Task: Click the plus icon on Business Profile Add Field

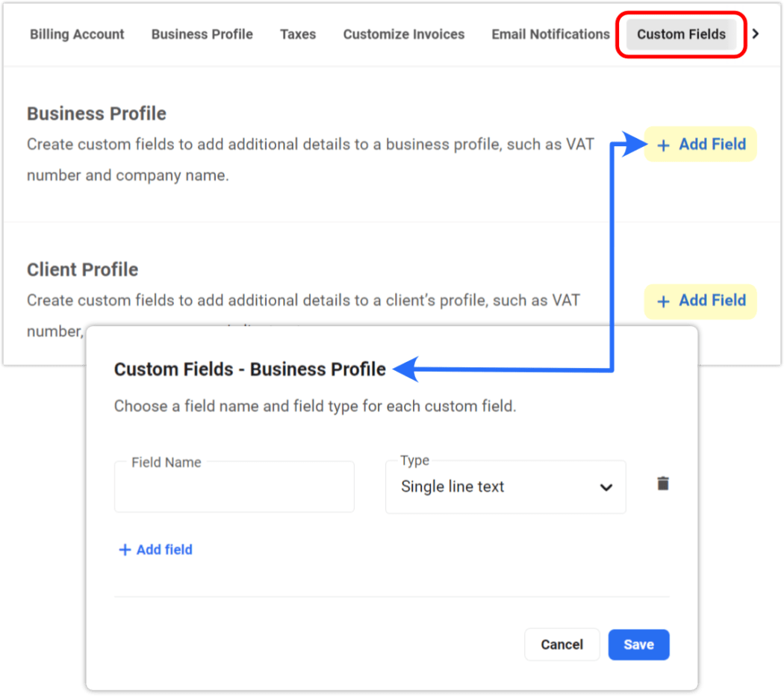Action: (664, 145)
